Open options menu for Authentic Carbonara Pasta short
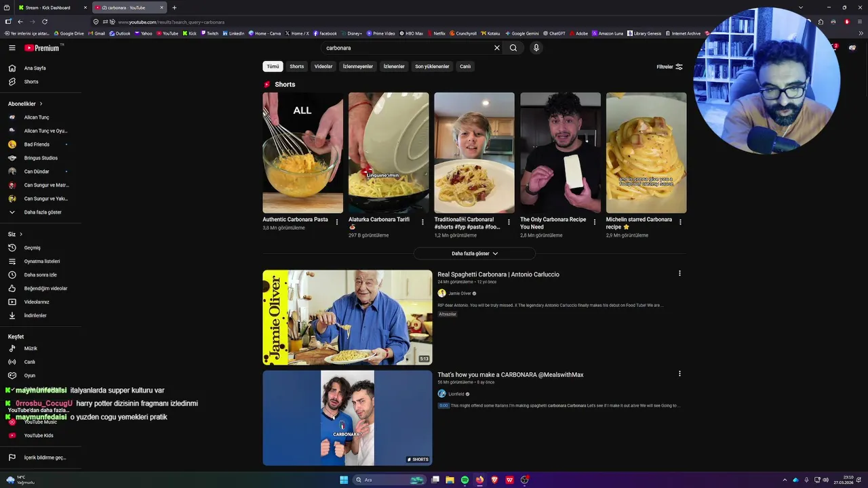Image resolution: width=868 pixels, height=488 pixels. click(x=337, y=222)
